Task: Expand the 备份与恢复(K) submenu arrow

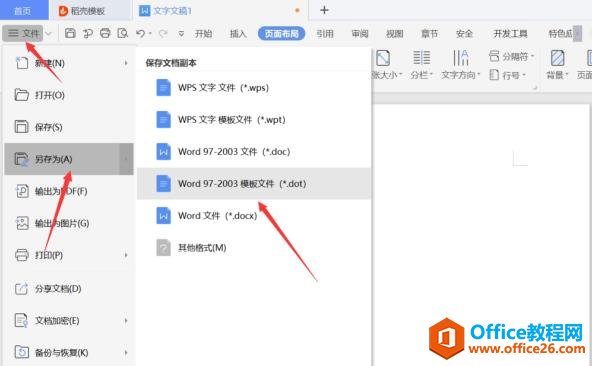Action: tap(126, 352)
